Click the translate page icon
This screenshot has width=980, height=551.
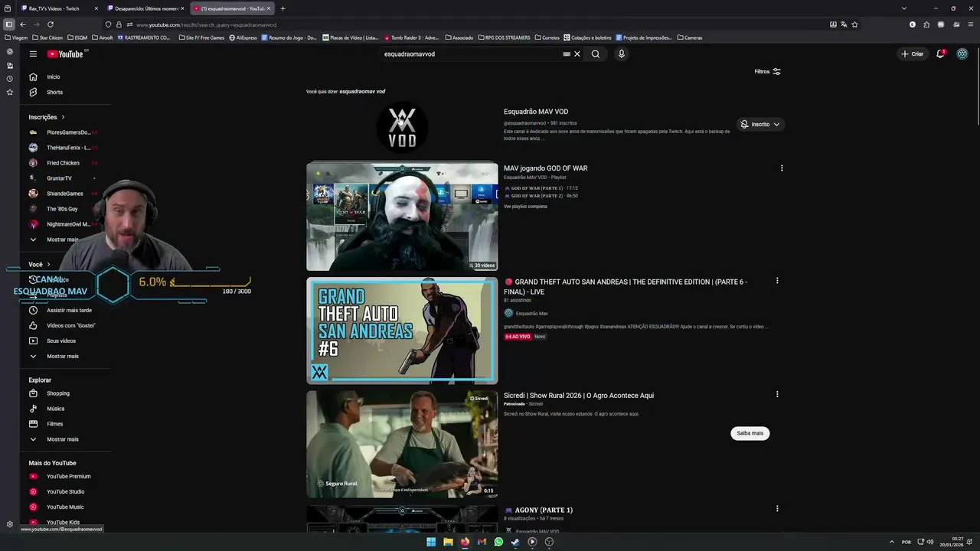[x=844, y=24]
